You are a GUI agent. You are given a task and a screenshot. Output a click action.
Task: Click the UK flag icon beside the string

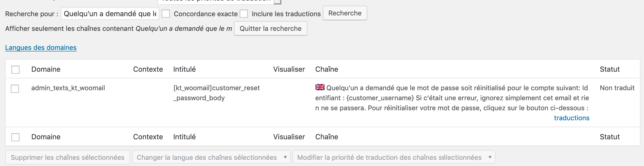[x=320, y=87]
